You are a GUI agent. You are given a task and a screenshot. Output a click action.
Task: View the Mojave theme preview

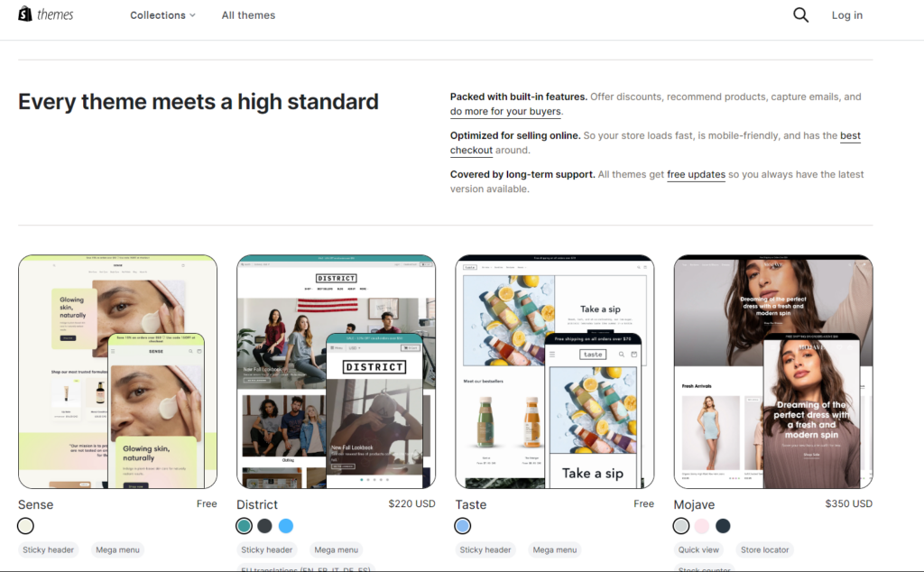point(772,371)
